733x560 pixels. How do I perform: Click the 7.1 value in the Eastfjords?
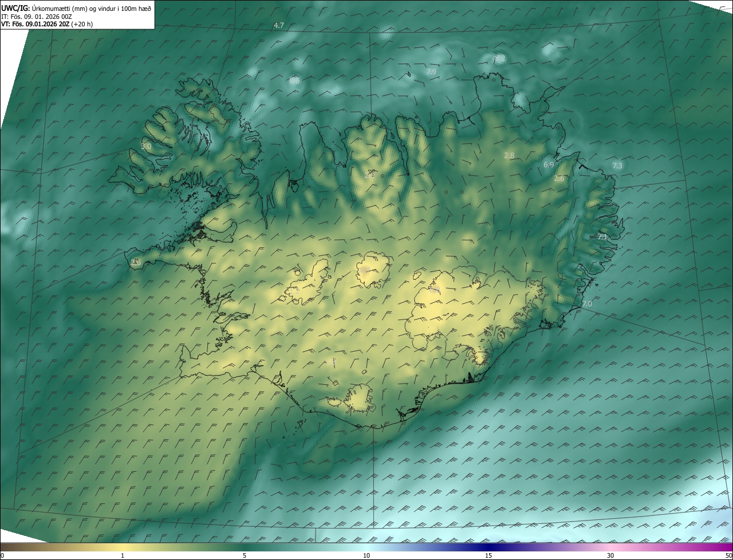coord(602,236)
